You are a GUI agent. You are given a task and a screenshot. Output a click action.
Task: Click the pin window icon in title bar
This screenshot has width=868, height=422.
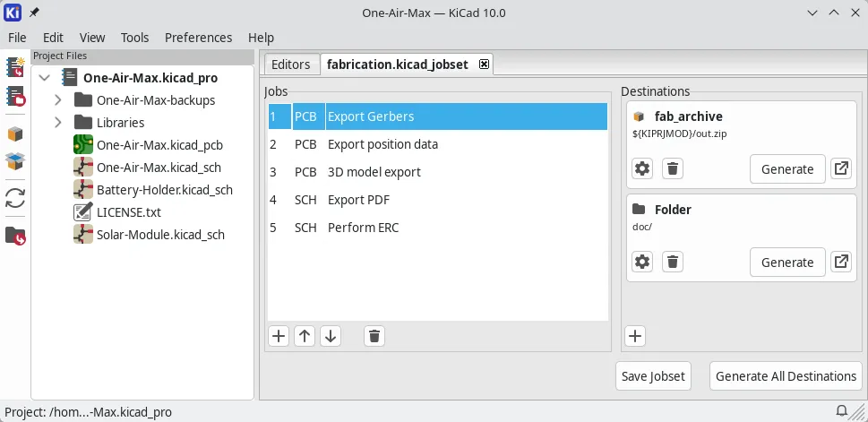(34, 13)
